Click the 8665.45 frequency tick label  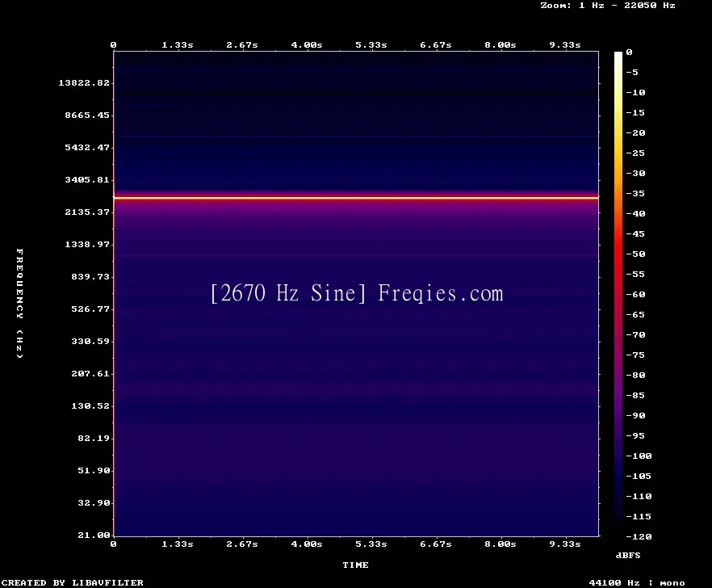click(x=87, y=115)
